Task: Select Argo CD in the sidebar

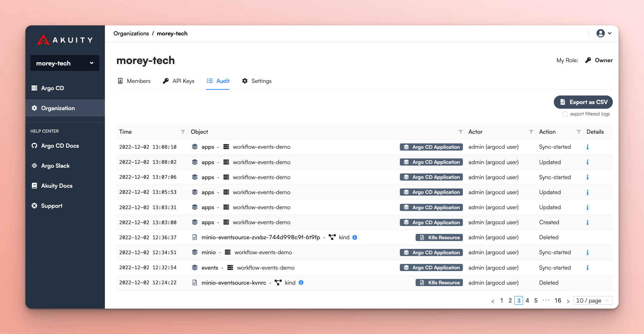Action: coord(52,88)
